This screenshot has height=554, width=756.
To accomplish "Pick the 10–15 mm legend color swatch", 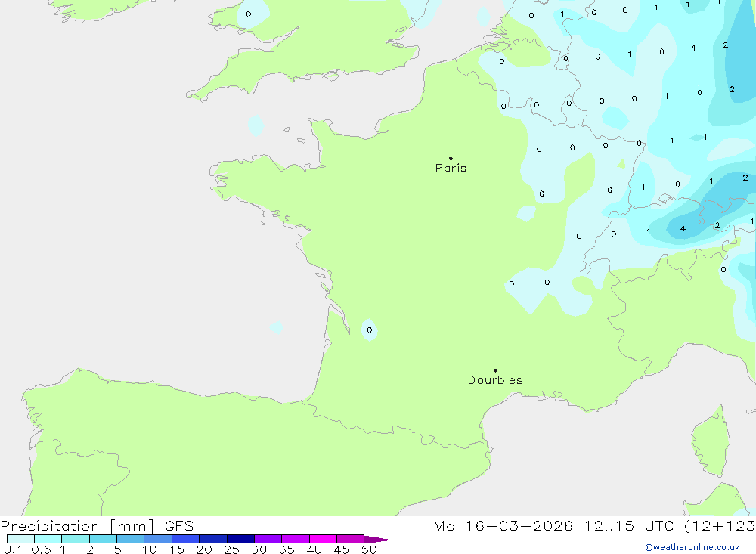I will 158,539.
